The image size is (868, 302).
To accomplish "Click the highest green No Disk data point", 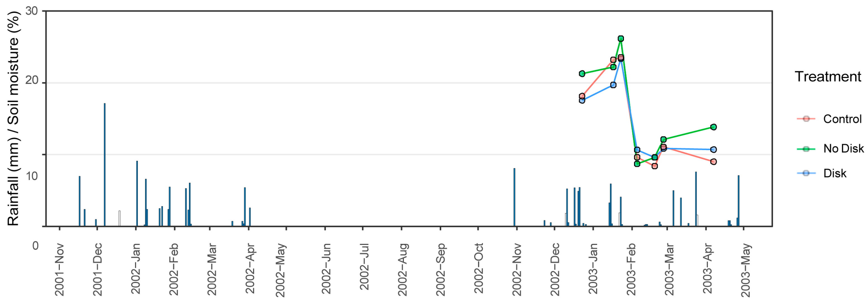I will (x=621, y=39).
